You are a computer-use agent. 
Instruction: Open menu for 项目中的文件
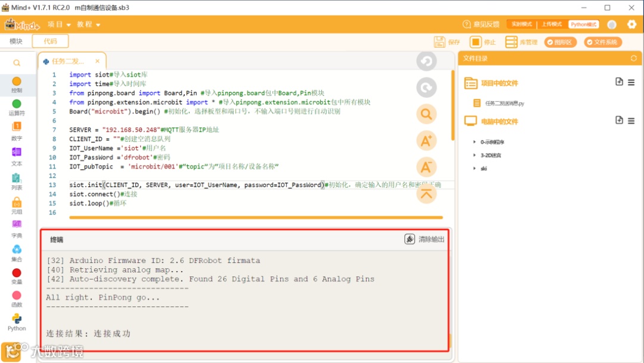point(631,82)
